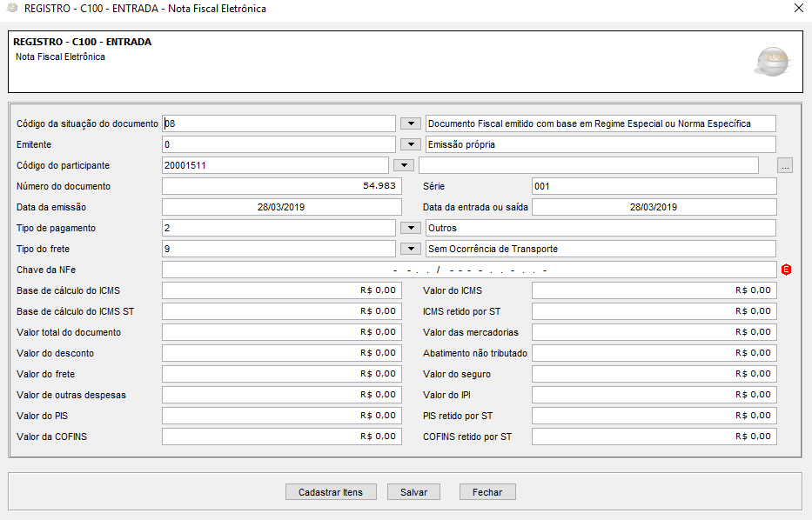Expand the Código do participante dropdown
This screenshot has height=520, width=812.
[x=404, y=165]
